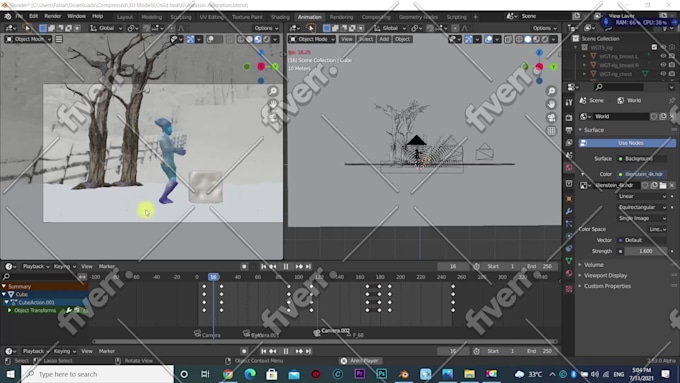Click the Windows Start button

(10, 374)
